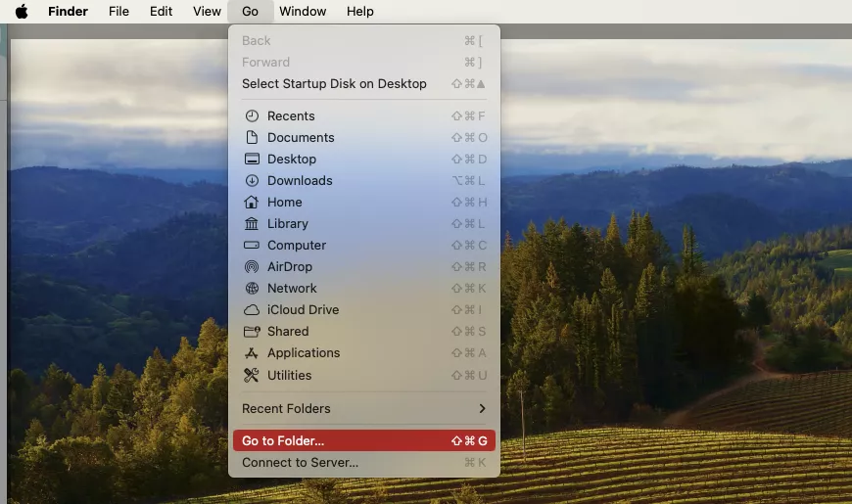
Task: Open the Applications folder entry
Action: [304, 353]
